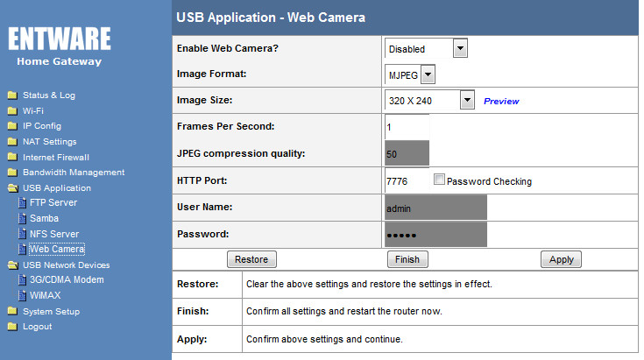Click the NFS Server page icon
644x360 pixels.
22,234
